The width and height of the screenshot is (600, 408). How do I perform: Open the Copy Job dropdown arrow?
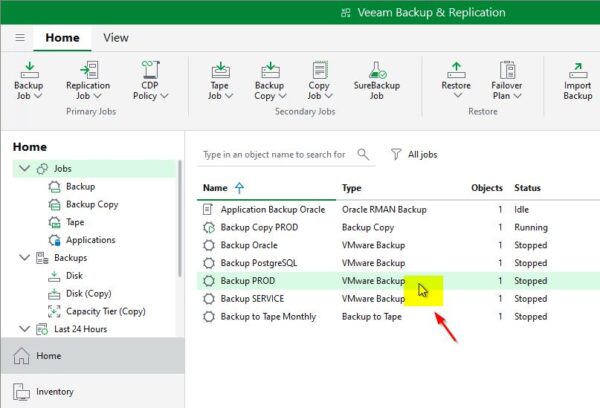[329, 96]
